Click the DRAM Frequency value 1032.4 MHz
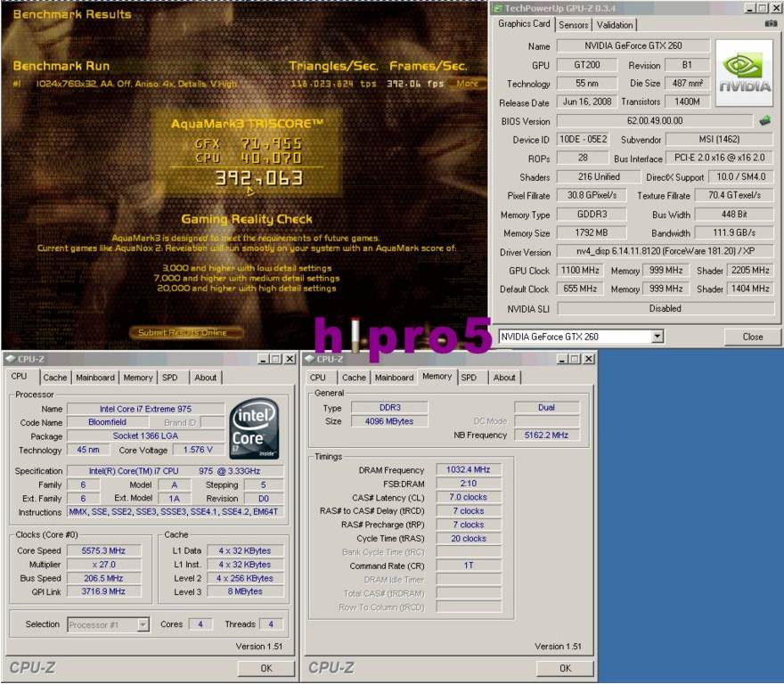This screenshot has height=684, width=784. click(469, 469)
